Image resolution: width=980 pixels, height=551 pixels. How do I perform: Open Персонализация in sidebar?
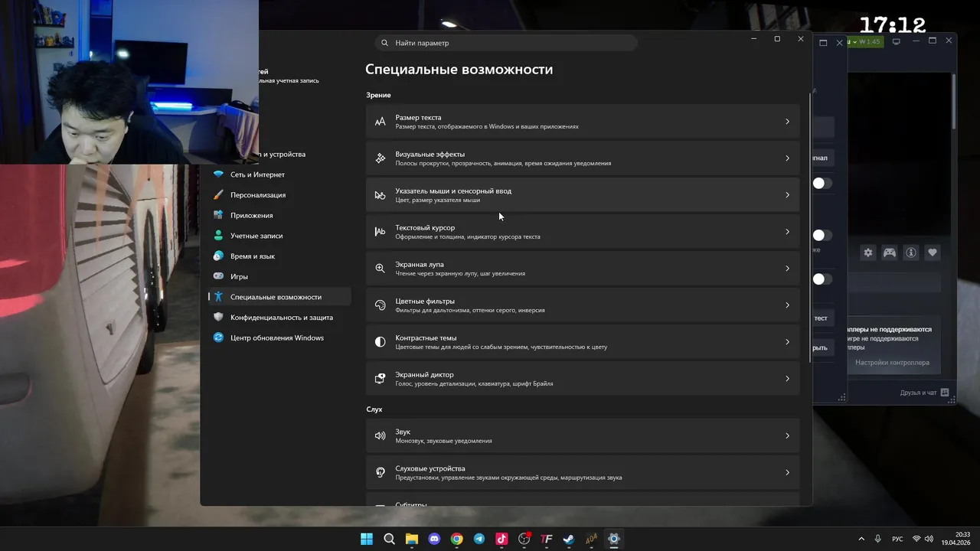tap(279, 195)
